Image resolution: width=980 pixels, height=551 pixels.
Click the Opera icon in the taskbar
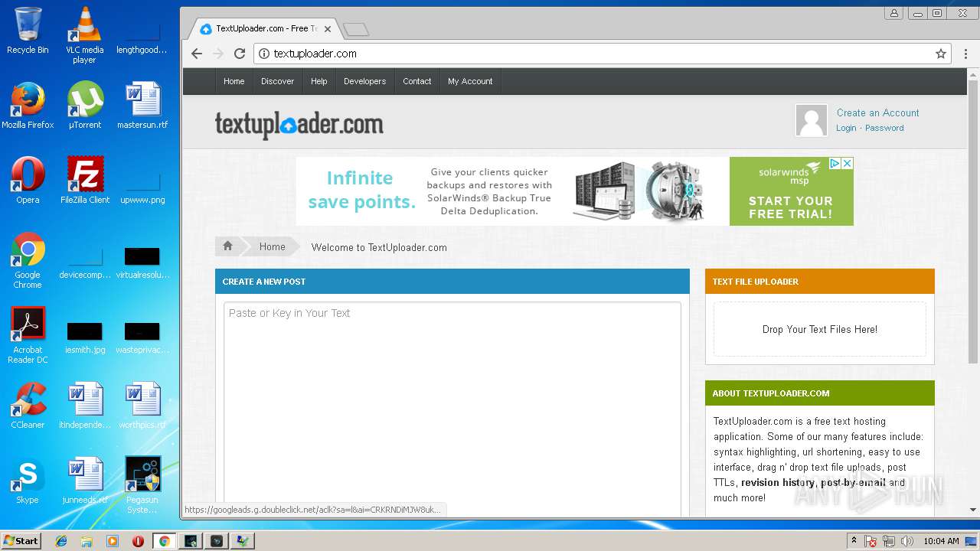138,541
